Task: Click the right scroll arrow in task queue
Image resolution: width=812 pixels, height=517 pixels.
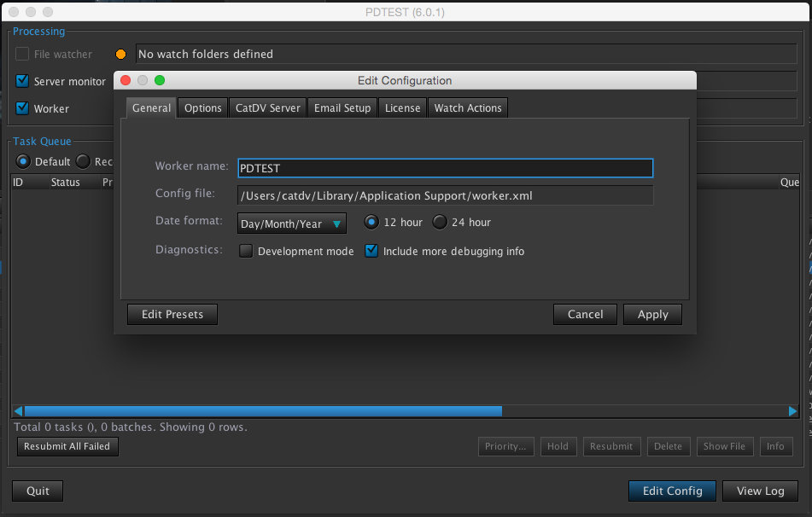Action: (792, 411)
